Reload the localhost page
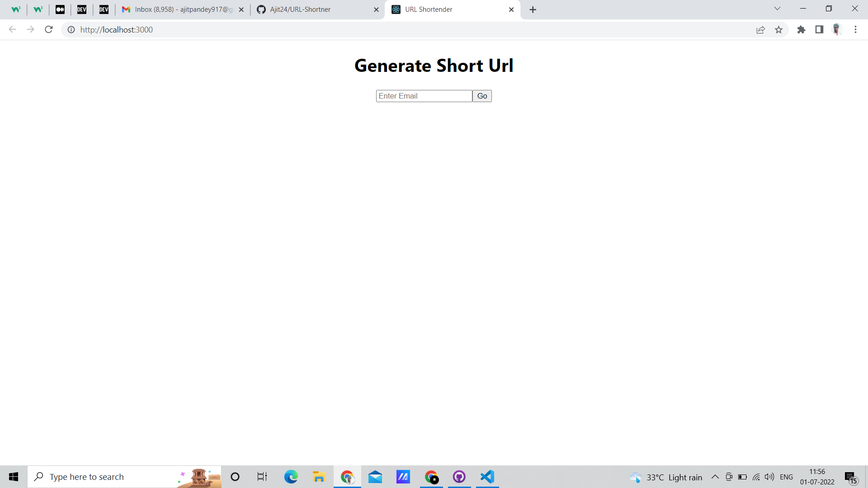 (x=49, y=29)
